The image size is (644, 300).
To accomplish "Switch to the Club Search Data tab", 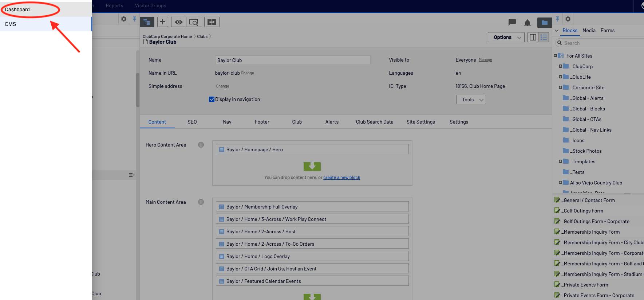I will (x=375, y=122).
